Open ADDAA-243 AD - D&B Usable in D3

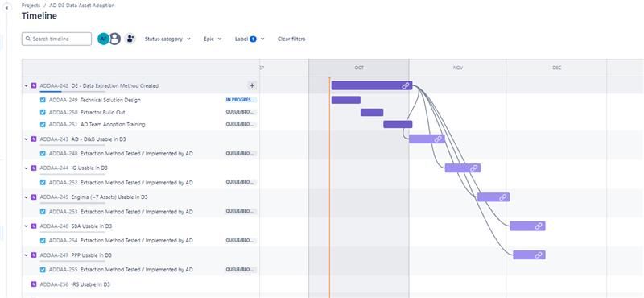coord(83,139)
